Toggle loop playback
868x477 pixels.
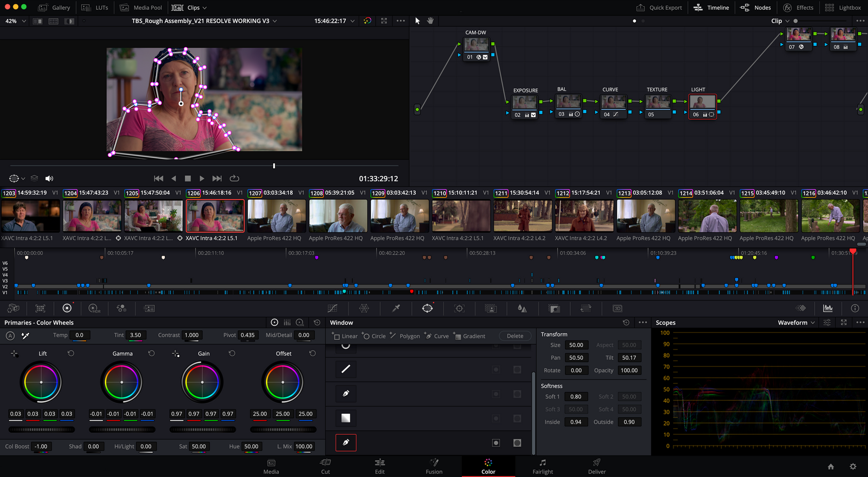234,179
